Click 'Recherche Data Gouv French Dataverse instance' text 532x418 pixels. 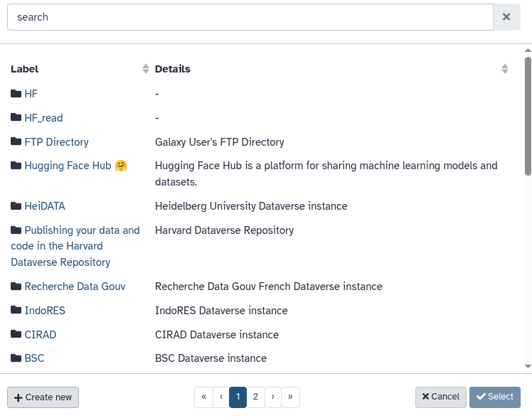click(269, 286)
